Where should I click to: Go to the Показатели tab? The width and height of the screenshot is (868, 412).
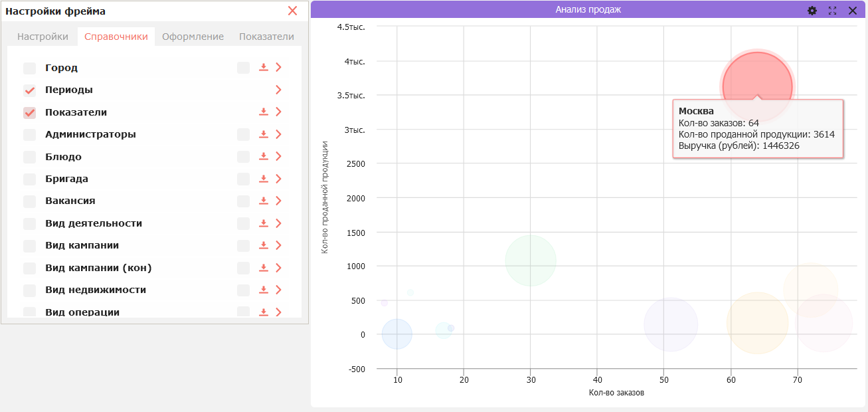[x=266, y=37]
